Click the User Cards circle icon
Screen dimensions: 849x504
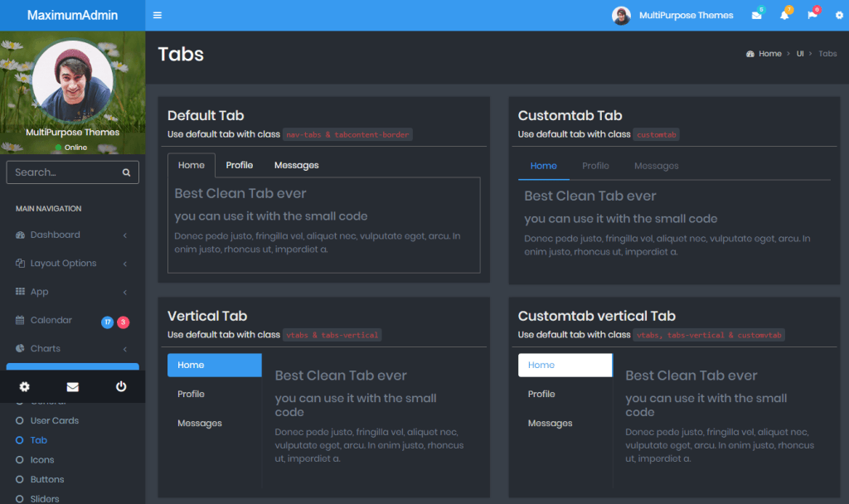click(x=20, y=420)
